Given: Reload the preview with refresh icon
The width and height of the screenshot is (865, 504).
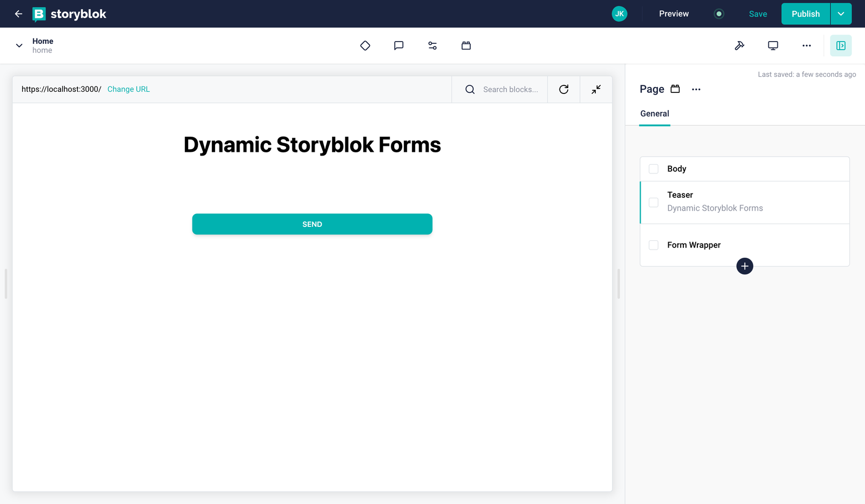Looking at the screenshot, I should tap(564, 90).
